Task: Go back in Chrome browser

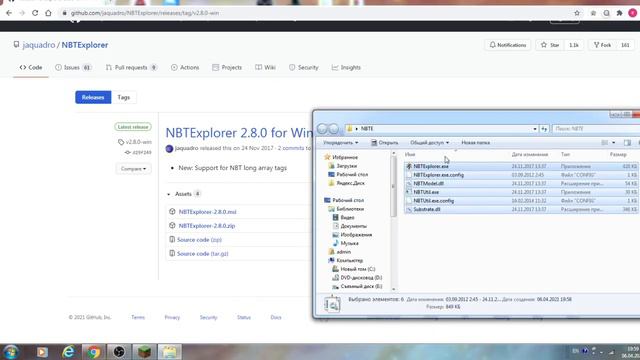Action: click(9, 13)
